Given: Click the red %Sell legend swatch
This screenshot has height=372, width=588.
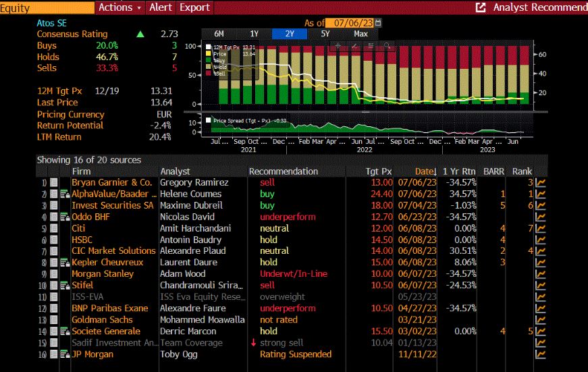Looking at the screenshot, I should pos(209,74).
